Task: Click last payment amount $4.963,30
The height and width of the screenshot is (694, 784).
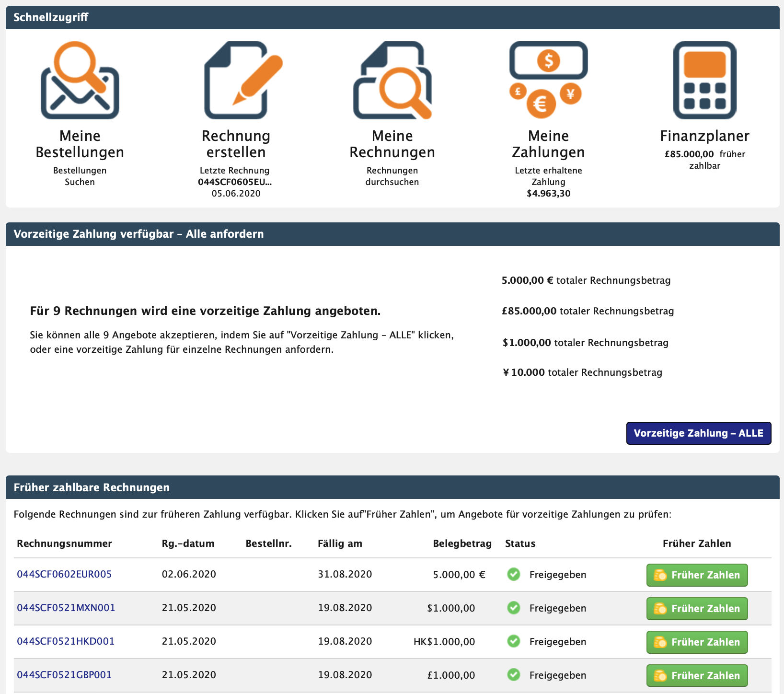Action: pos(548,194)
